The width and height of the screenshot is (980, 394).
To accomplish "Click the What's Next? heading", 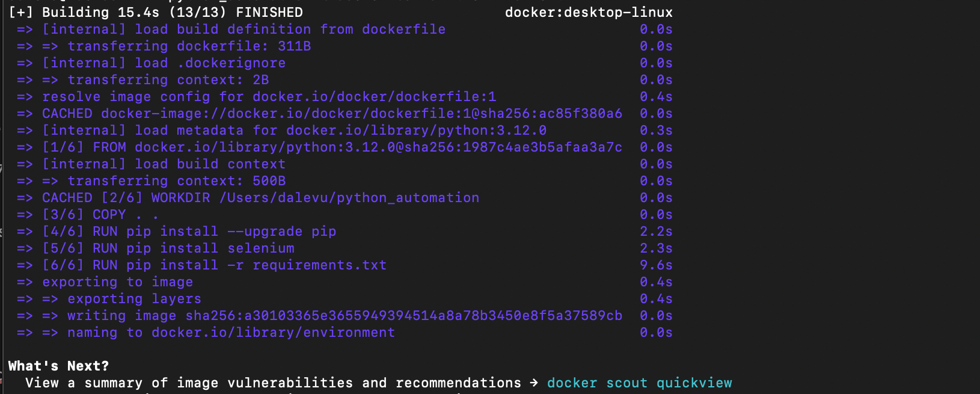I will (x=58, y=366).
